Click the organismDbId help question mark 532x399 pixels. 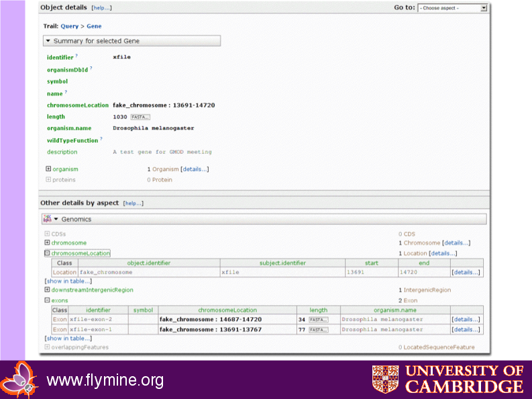coord(91,68)
